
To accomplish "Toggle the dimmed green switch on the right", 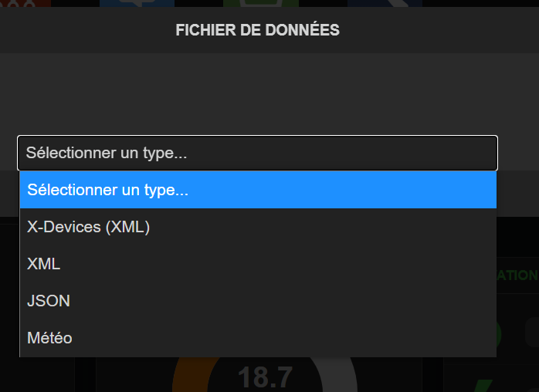I will 499,333.
